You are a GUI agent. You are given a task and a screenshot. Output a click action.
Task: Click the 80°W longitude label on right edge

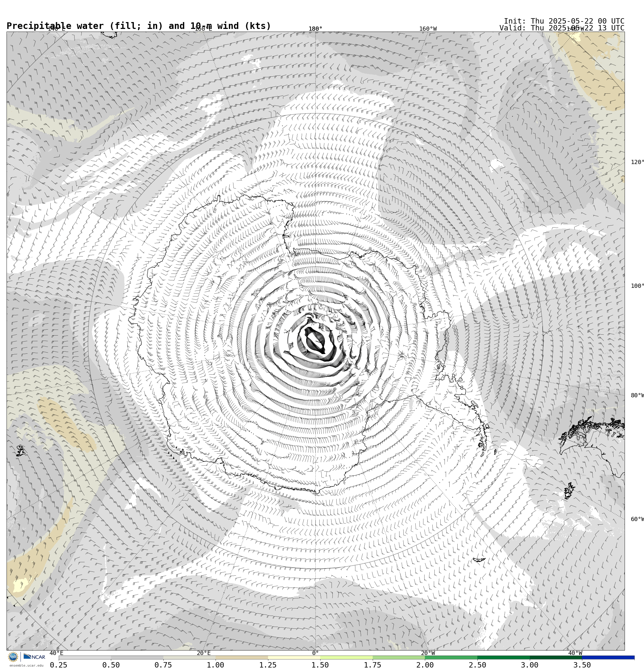pyautogui.click(x=637, y=395)
